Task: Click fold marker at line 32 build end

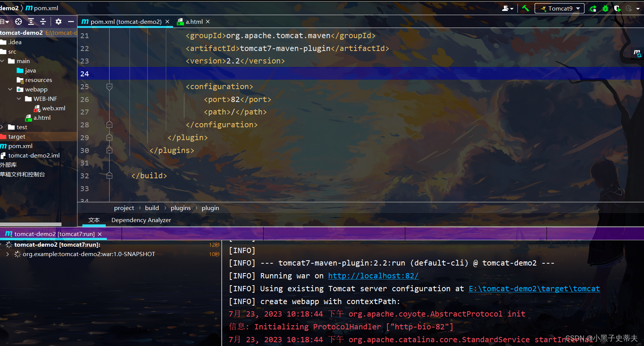Action: pos(109,176)
